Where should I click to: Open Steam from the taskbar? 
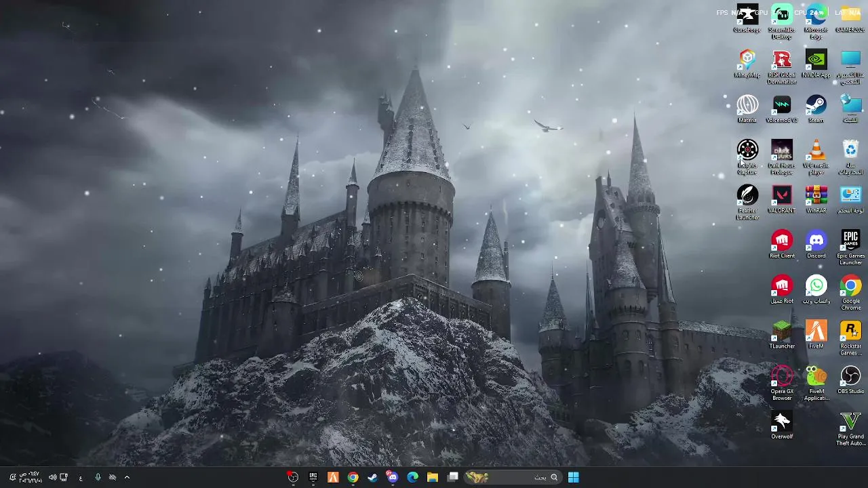pyautogui.click(x=372, y=477)
